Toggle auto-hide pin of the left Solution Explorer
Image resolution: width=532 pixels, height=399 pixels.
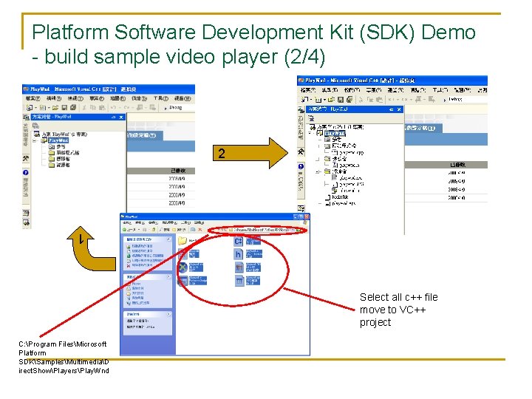(113, 117)
